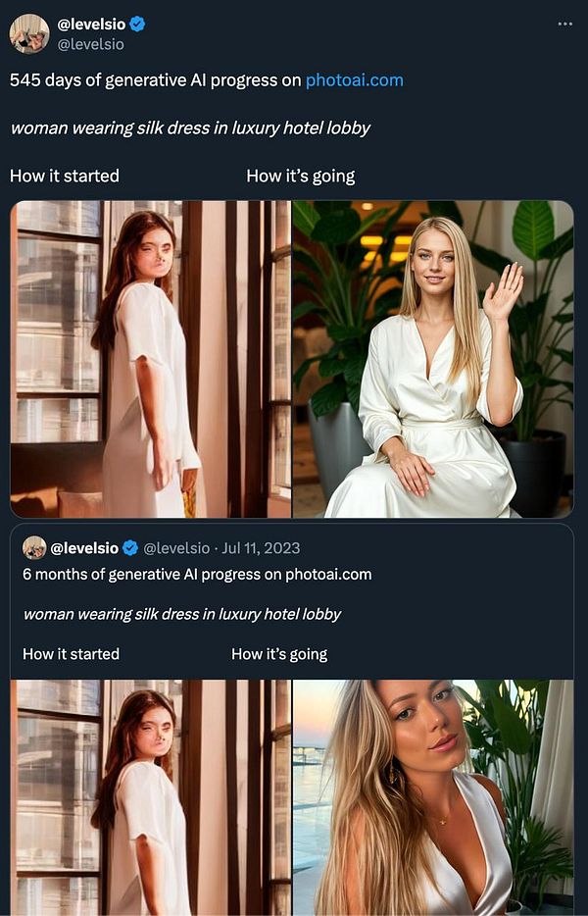Click the italic prompt text in quoted tweet

[x=181, y=614]
